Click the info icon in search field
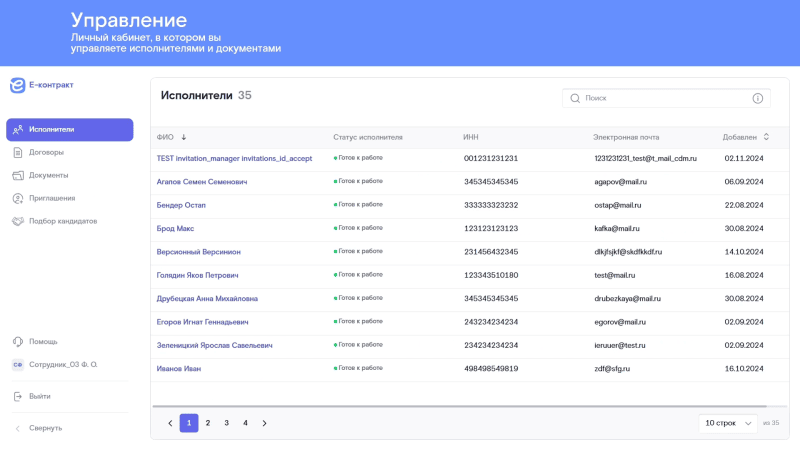This screenshot has height=450, width=800. point(757,98)
